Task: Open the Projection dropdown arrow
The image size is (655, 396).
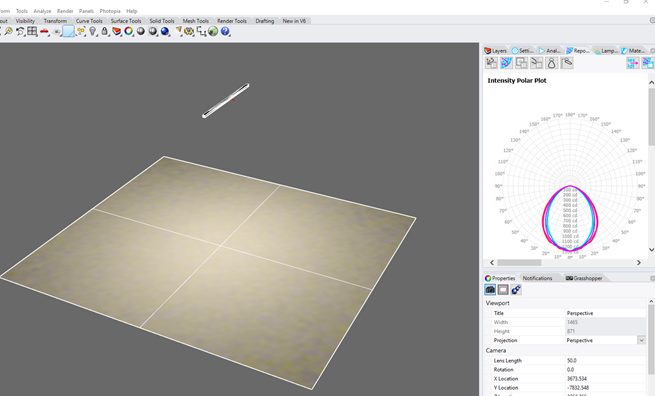Action: tap(641, 340)
